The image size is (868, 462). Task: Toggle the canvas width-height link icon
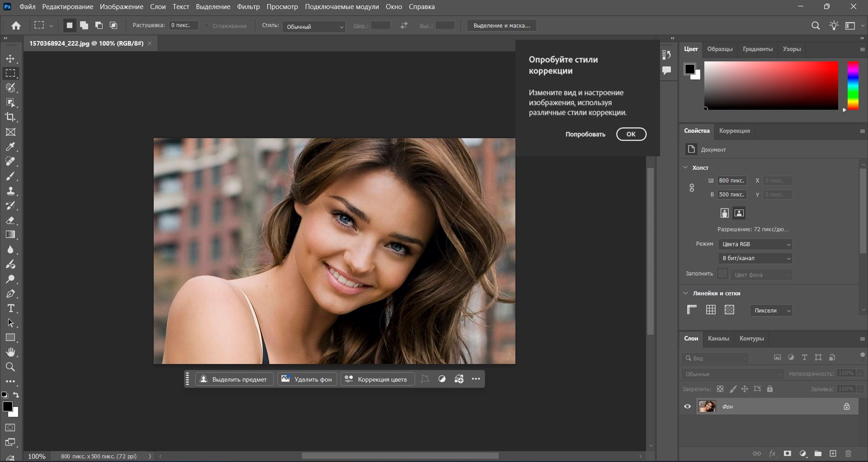(x=692, y=188)
